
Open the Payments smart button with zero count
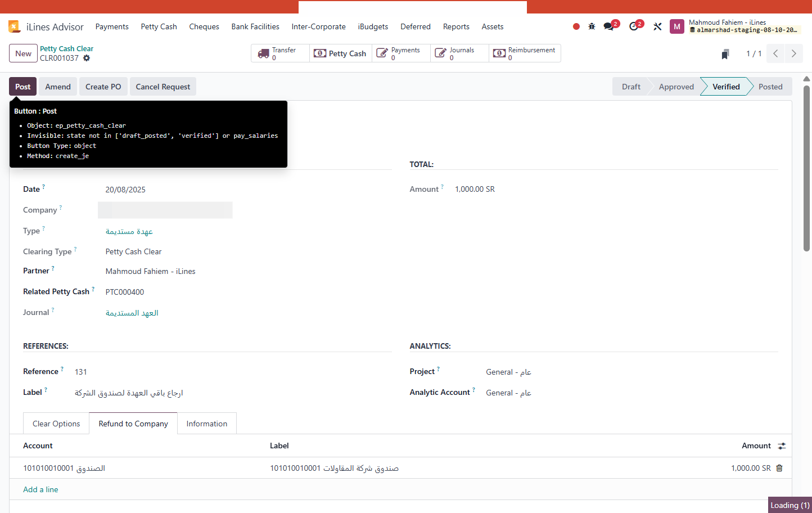tap(401, 53)
